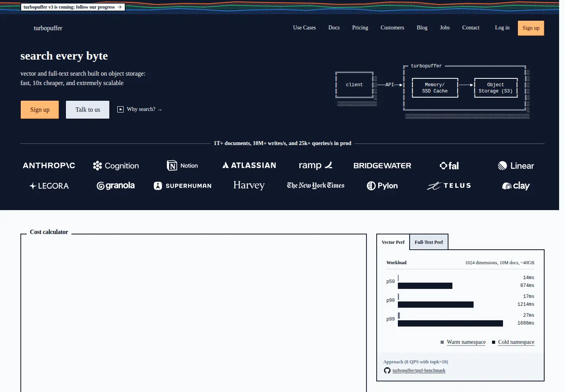Viewport: 565px width, 392px height.
Task: Open the turbopuffer/tpuf-benchmark repository link
Action: pyautogui.click(x=419, y=370)
